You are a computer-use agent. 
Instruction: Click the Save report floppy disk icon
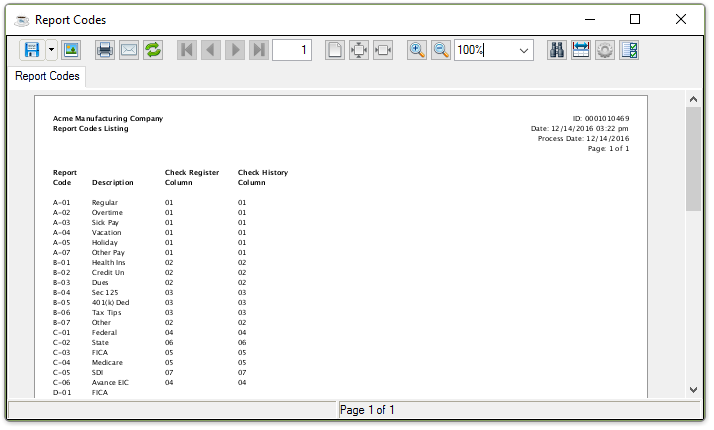coord(32,50)
